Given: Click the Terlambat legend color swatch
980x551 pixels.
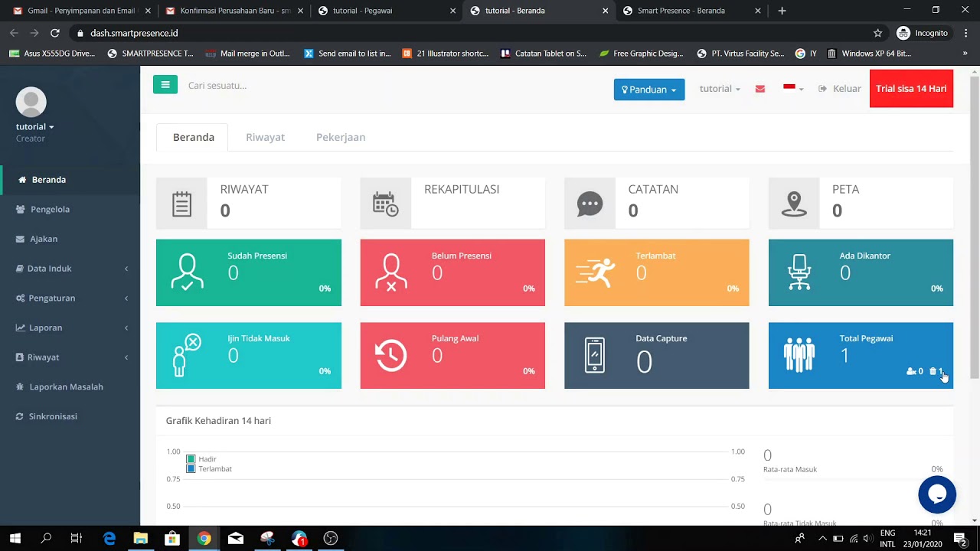Looking at the screenshot, I should (191, 469).
